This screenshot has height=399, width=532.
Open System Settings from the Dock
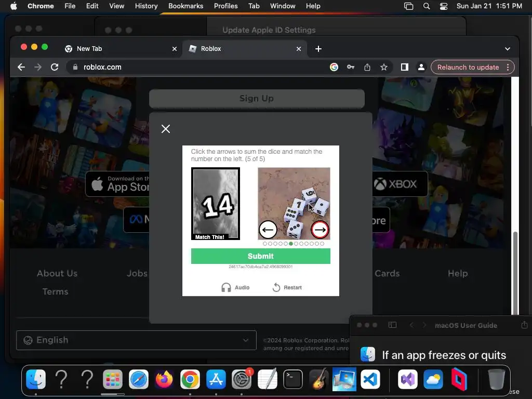click(x=242, y=379)
